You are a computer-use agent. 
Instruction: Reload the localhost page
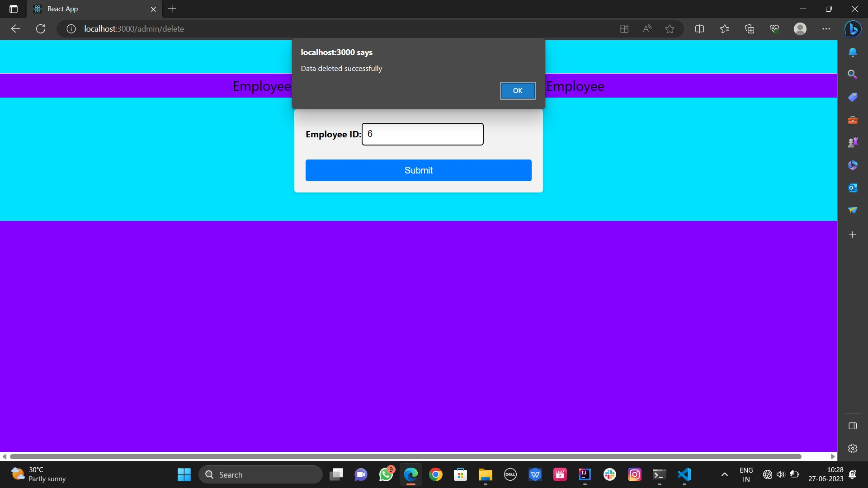click(40, 28)
